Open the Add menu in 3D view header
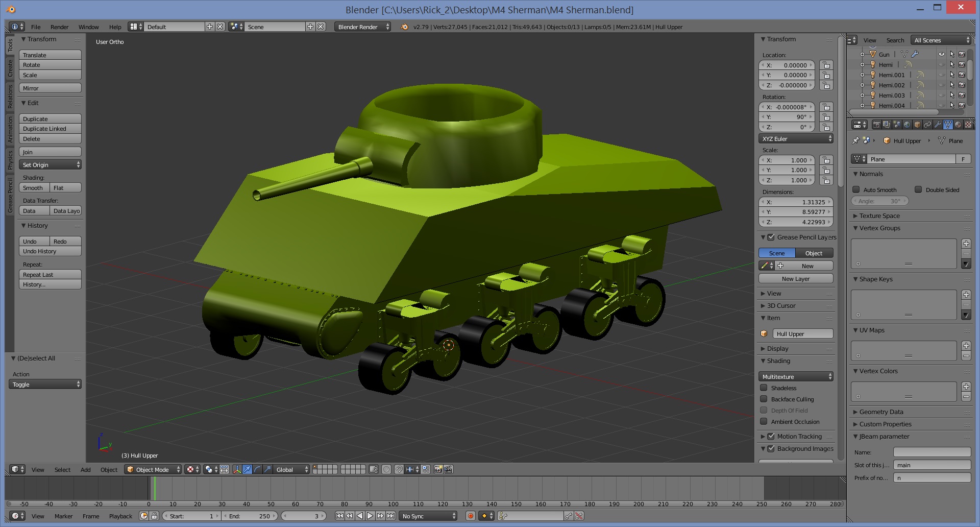 point(85,469)
